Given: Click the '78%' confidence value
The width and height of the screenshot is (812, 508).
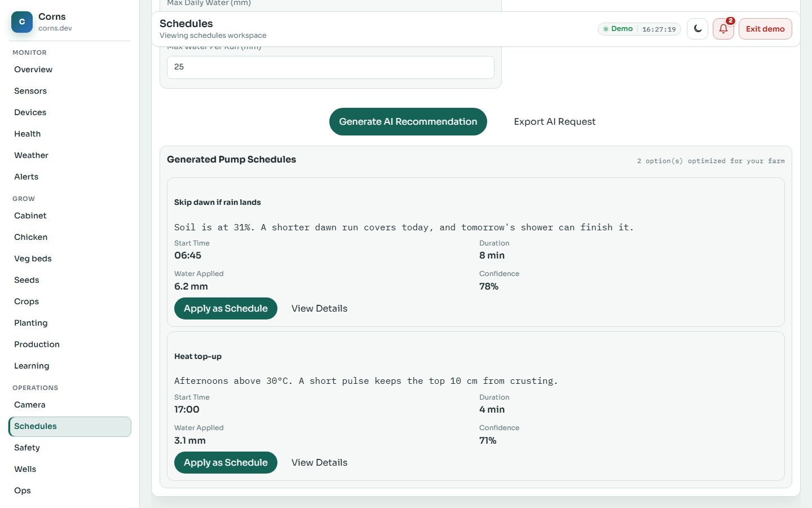Looking at the screenshot, I should pos(489,286).
